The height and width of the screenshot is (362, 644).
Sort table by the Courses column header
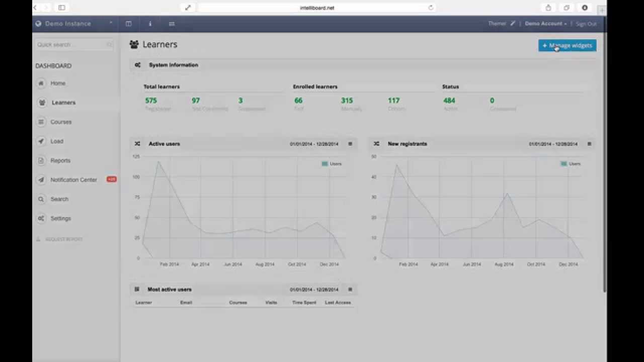(x=238, y=303)
